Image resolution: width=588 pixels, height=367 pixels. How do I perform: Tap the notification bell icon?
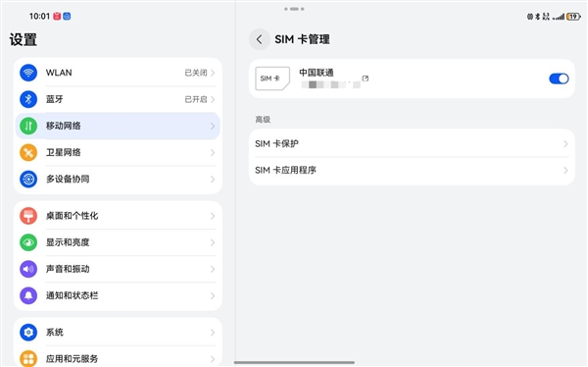coord(28,296)
